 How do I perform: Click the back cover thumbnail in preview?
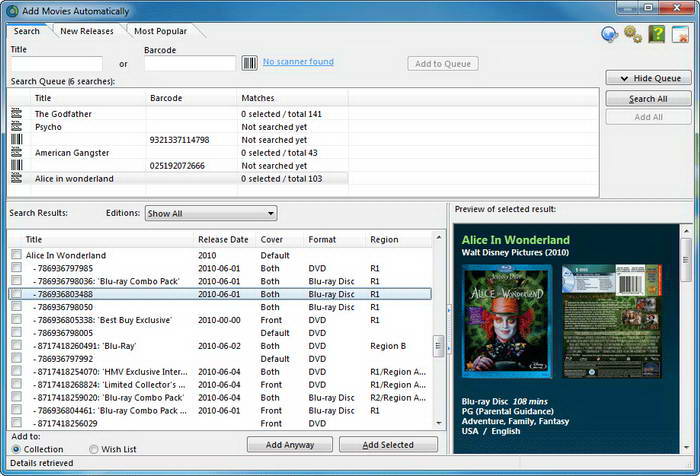point(612,321)
